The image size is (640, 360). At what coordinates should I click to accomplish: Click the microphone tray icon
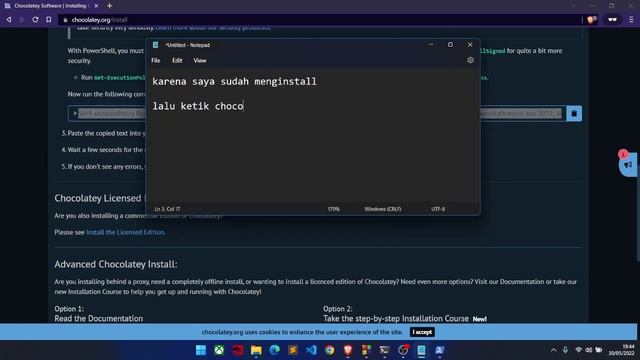(x=565, y=350)
